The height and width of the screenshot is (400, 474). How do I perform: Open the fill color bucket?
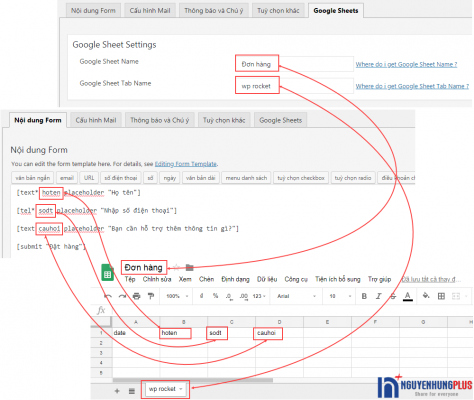coord(426,296)
